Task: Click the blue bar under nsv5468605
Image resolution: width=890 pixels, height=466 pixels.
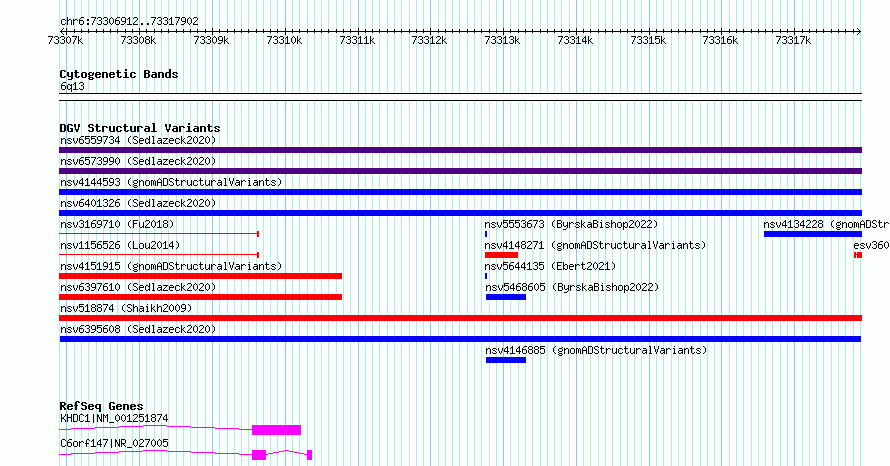Action: click(506, 297)
